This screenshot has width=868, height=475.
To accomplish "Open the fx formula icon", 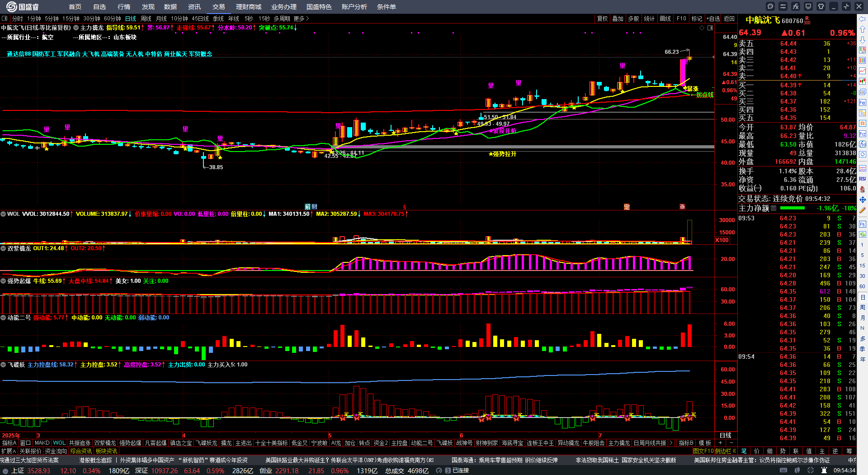I will [796, 6].
